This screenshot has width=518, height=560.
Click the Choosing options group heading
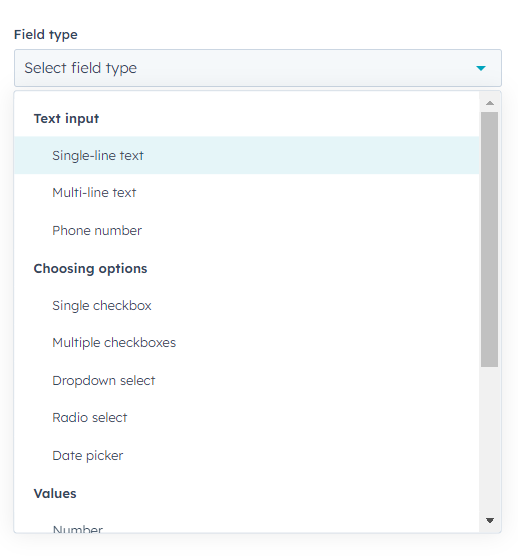point(90,269)
